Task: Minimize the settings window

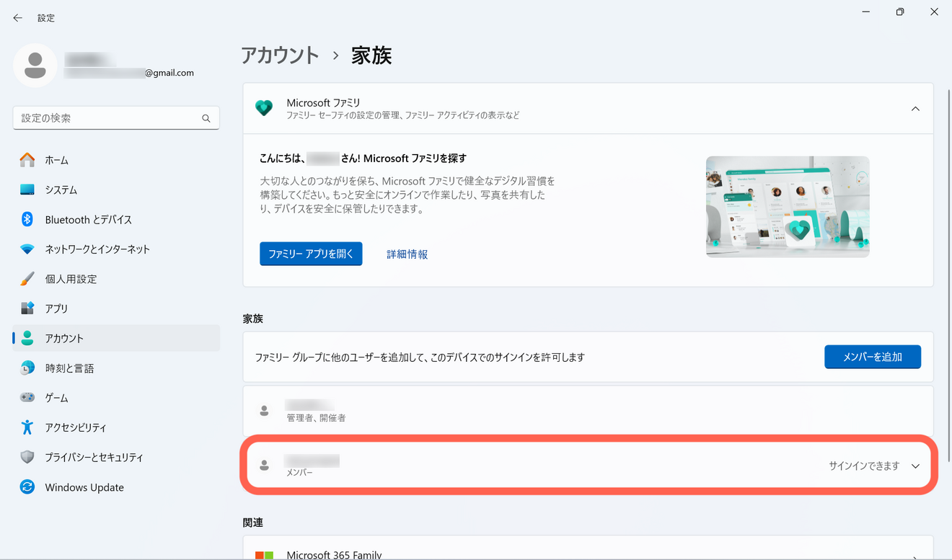Action: point(866,12)
